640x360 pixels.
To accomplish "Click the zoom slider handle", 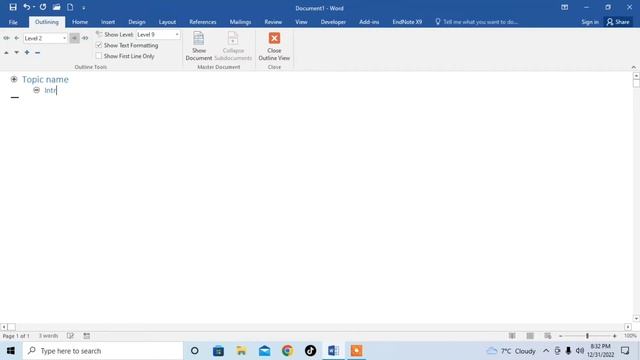I will click(587, 336).
